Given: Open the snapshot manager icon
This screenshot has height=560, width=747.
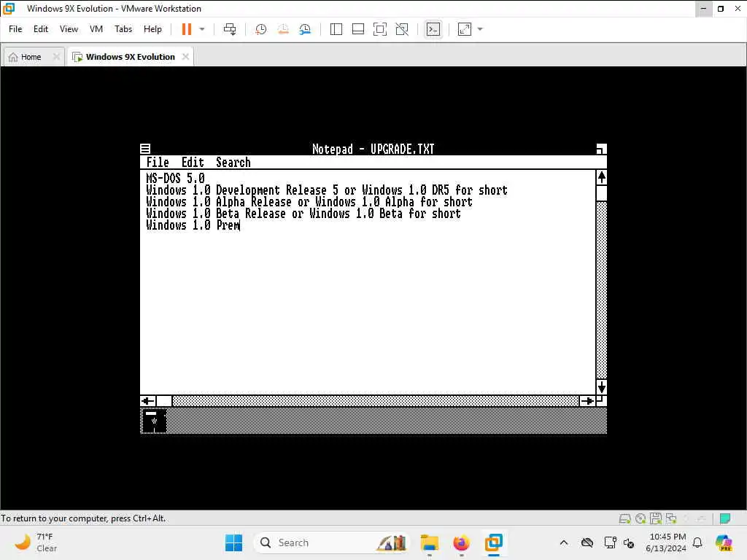Looking at the screenshot, I should (305, 29).
